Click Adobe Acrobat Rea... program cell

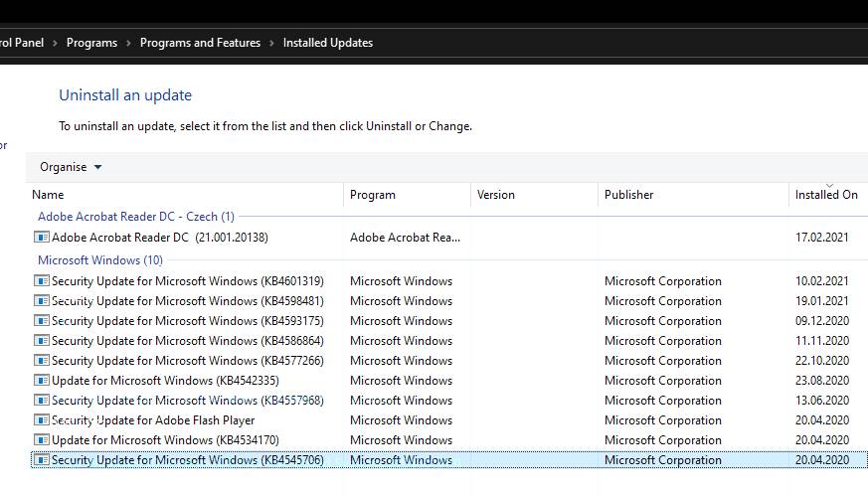(405, 237)
